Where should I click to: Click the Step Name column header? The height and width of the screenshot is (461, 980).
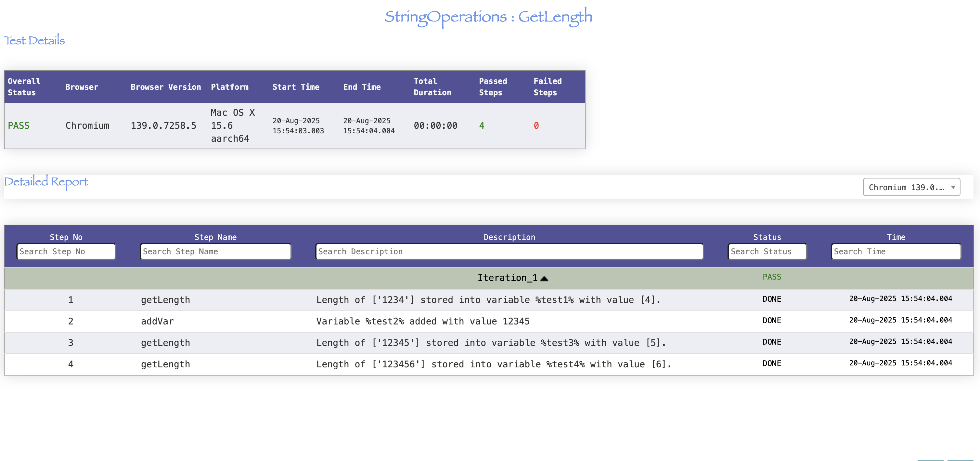click(x=215, y=237)
